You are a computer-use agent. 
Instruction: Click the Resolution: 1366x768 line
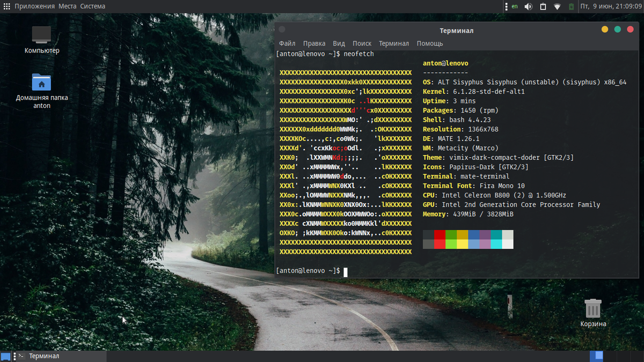[460, 129]
